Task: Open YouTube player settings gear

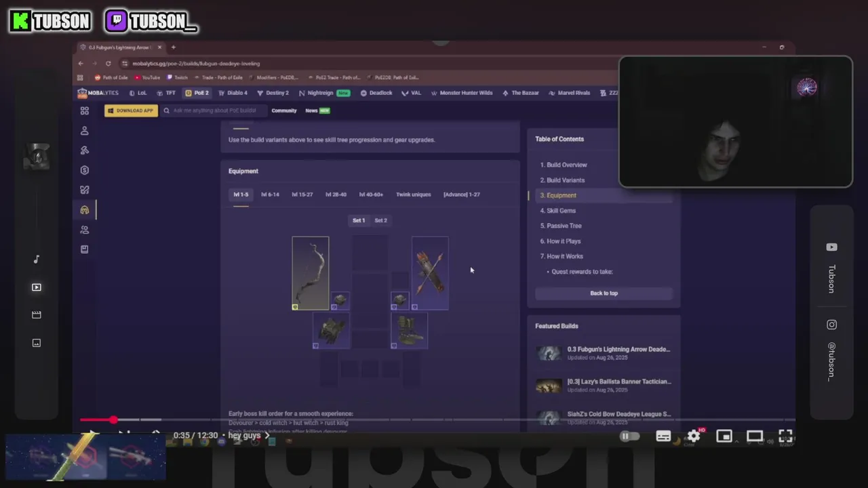Action: [x=694, y=436]
